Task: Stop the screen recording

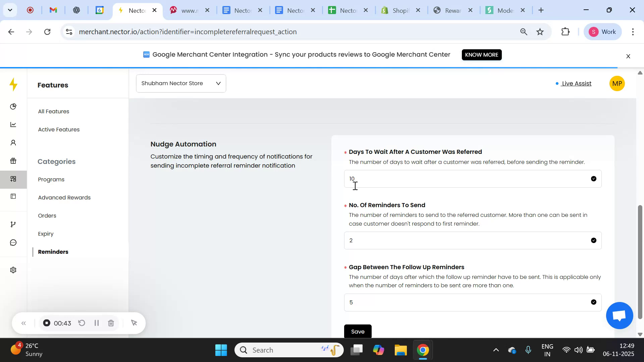Action: pos(46,323)
